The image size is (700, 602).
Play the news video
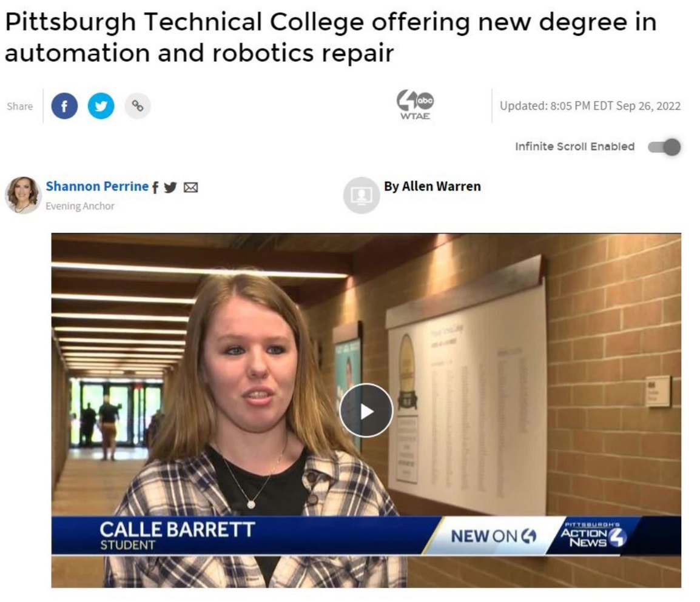click(x=366, y=410)
